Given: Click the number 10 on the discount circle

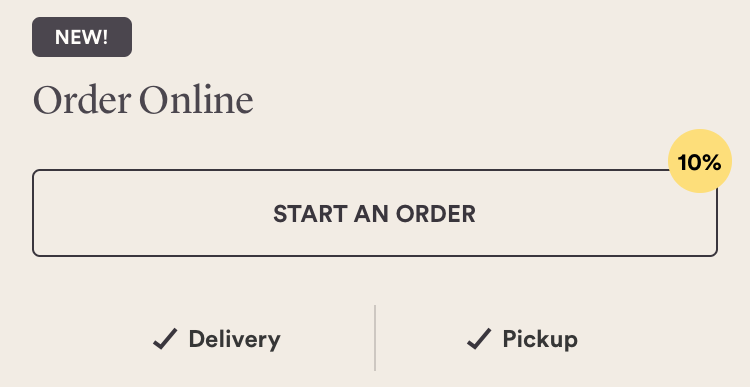Looking at the screenshot, I should 689,163.
